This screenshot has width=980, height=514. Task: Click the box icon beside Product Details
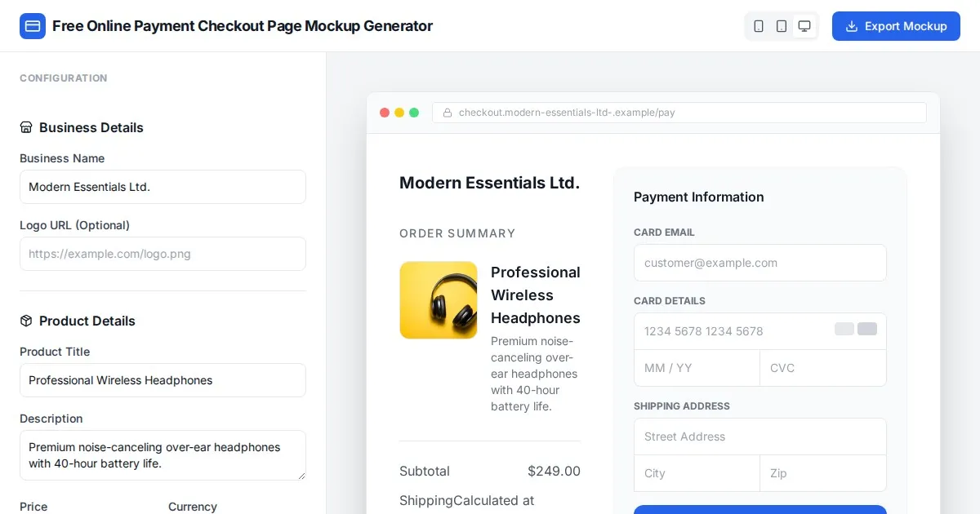tap(26, 321)
